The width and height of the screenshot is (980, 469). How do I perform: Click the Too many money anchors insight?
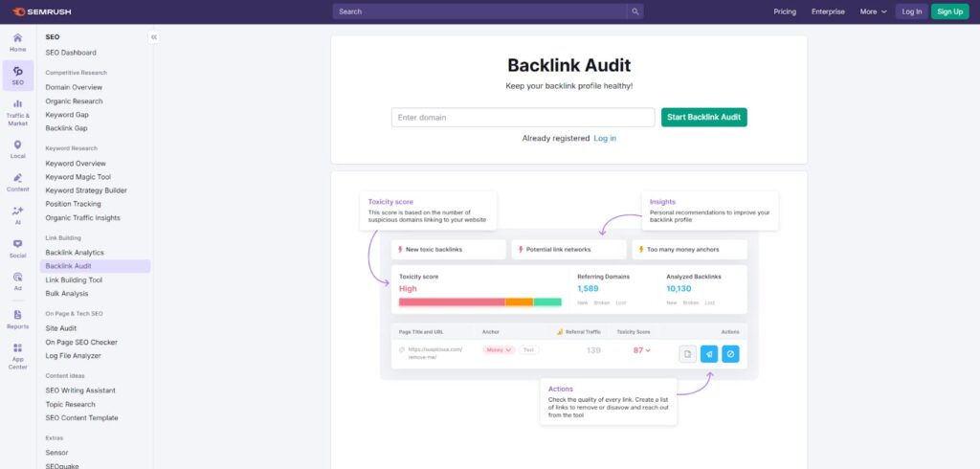pyautogui.click(x=689, y=250)
